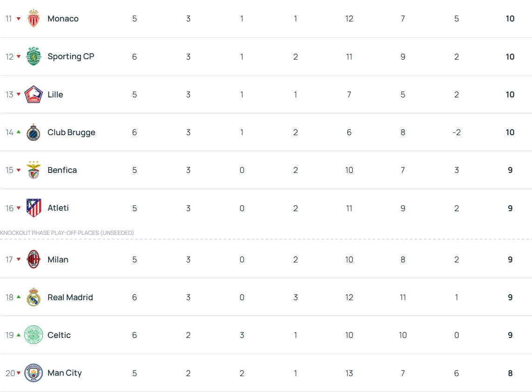Click the Sporting CP club crest

(34, 56)
